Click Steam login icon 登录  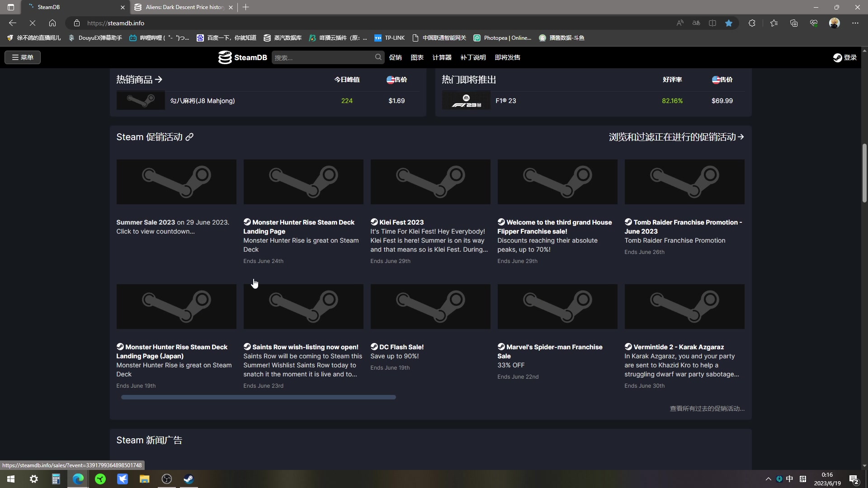[845, 57]
